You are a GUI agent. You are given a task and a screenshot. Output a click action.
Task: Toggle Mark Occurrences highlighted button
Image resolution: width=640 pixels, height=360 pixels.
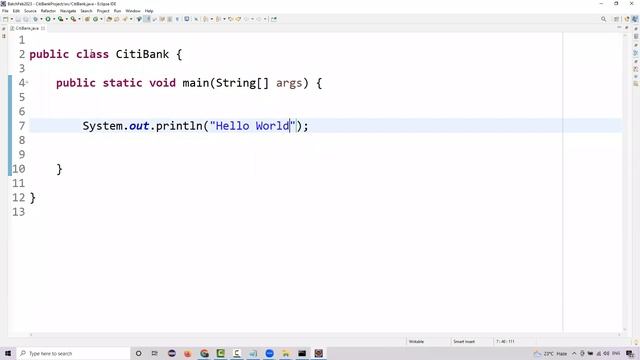tap(147, 19)
